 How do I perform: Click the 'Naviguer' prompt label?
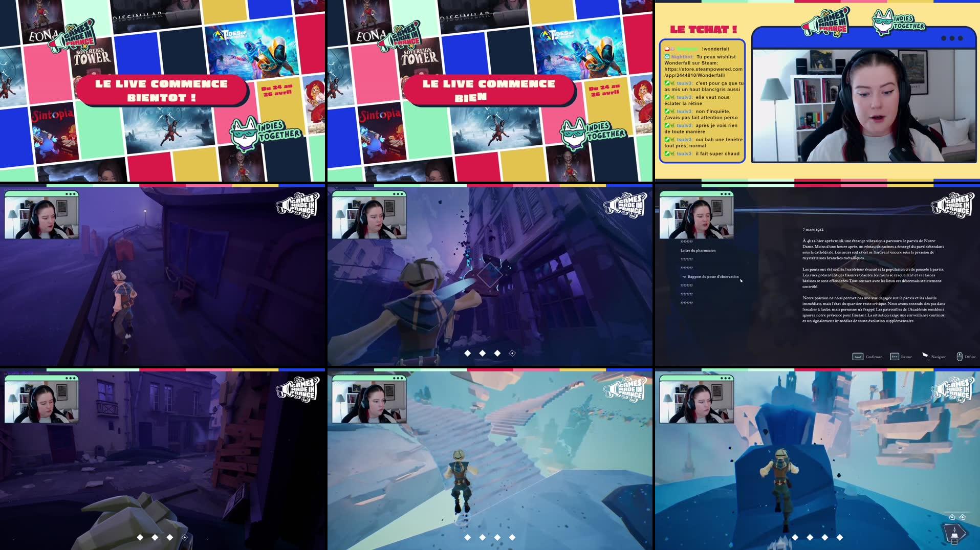tap(938, 357)
